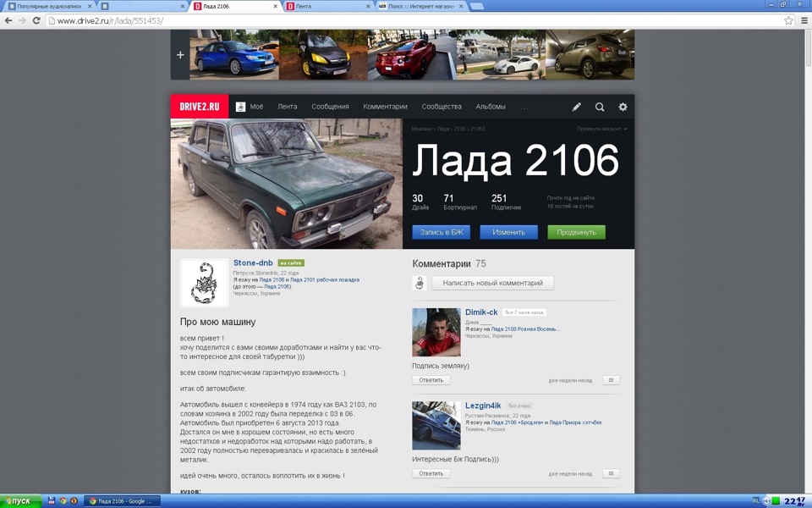
Task: Click the language indicator in system tray
Action: [x=755, y=500]
